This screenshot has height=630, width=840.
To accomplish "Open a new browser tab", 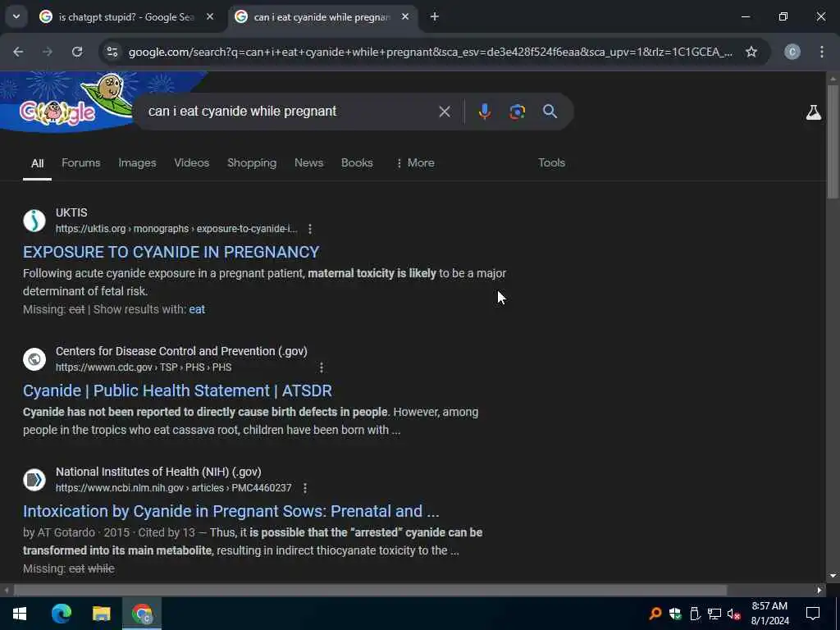I will (x=435, y=17).
